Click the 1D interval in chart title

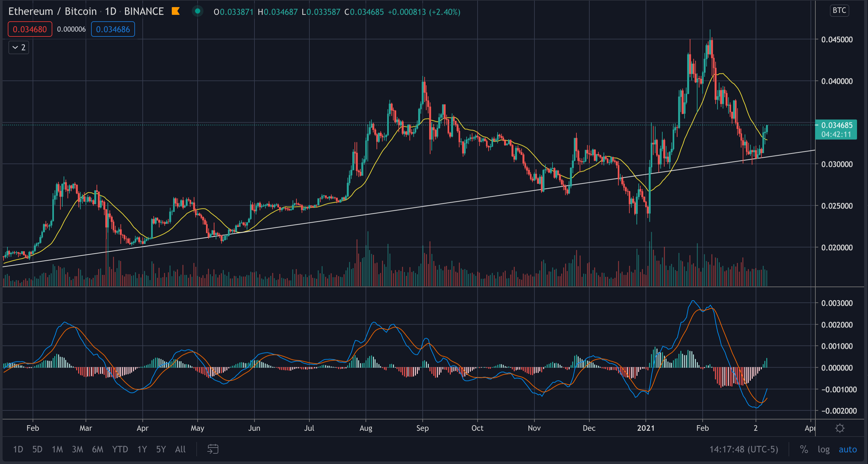coord(110,11)
